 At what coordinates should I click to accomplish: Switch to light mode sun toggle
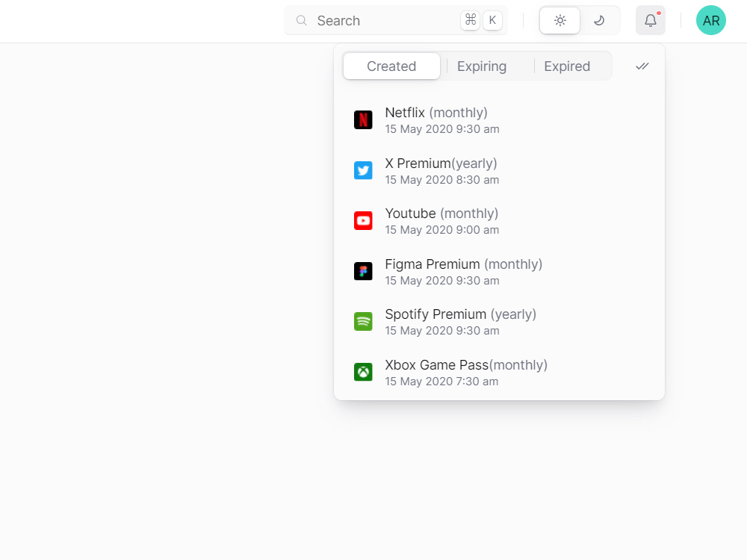[560, 20]
